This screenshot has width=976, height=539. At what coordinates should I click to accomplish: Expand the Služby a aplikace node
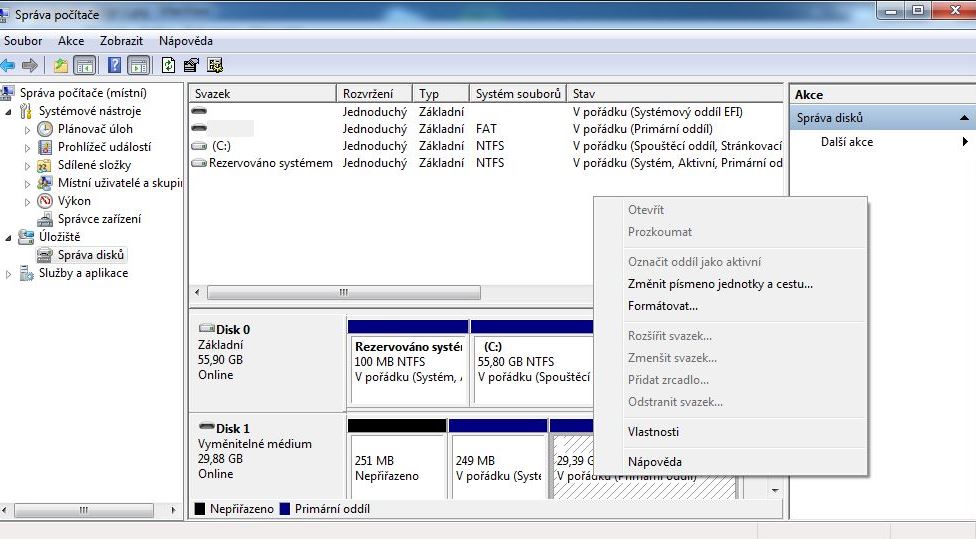click(9, 274)
